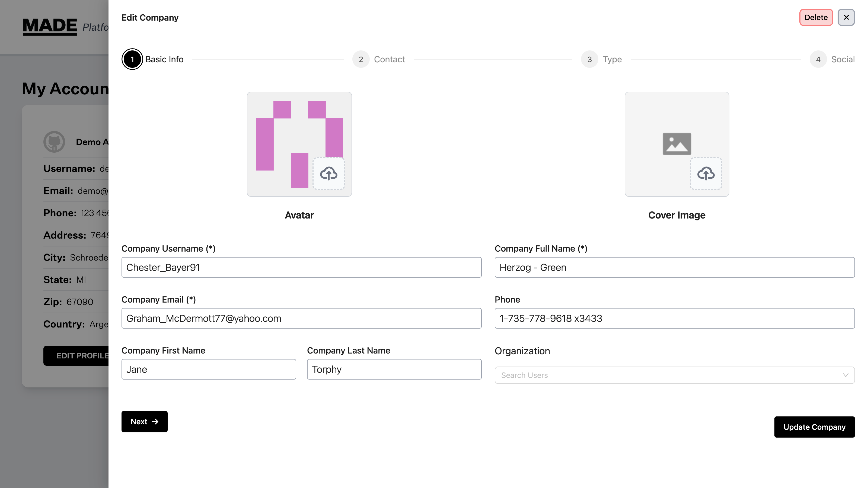Click the Phone number field
Viewport: 868px width, 488px height.
[674, 318]
